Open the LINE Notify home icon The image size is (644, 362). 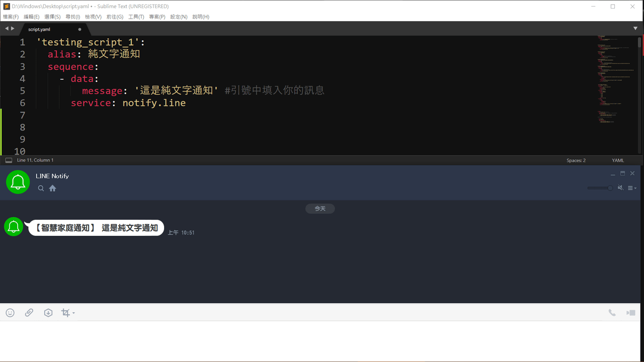[x=52, y=189]
